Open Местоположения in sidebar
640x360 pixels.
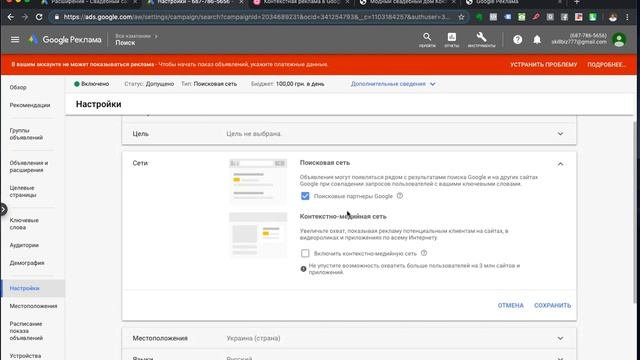pos(33,306)
